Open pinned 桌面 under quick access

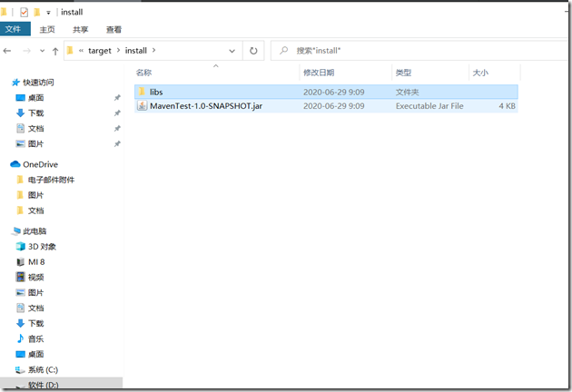35,98
